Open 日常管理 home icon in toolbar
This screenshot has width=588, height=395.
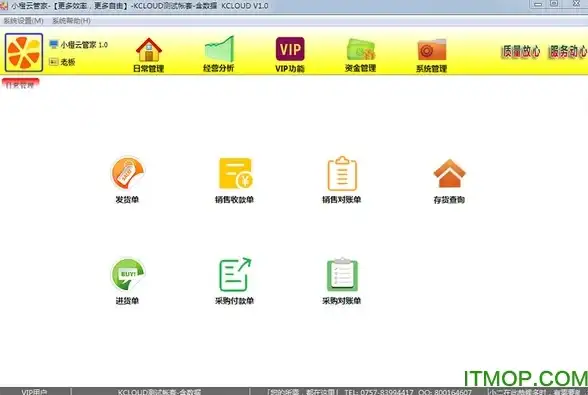pos(149,50)
